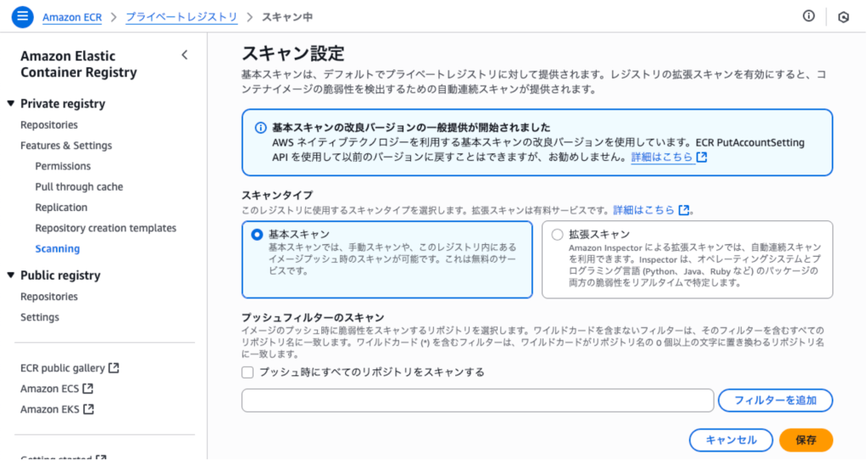Click external link icon beside Amazon EKS
Screen dimensions: 868x461
tap(88, 409)
